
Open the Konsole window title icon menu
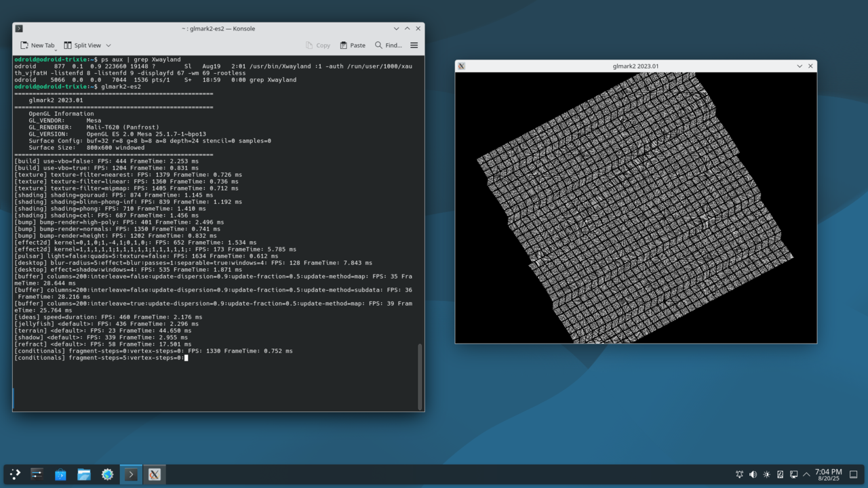(19, 28)
